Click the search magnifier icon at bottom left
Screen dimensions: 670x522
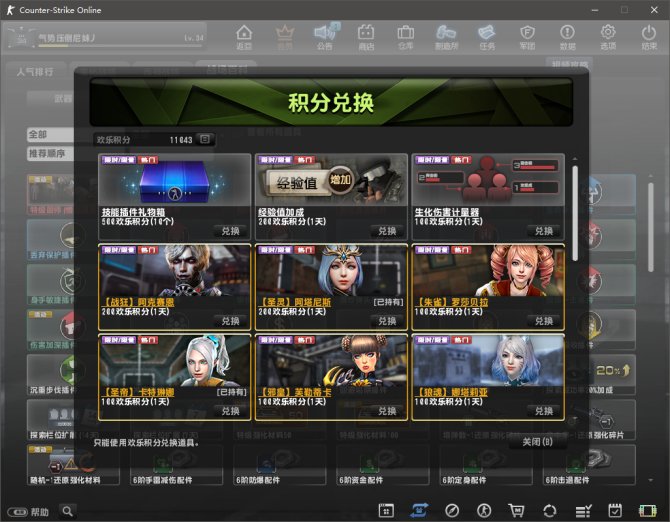[x=68, y=510]
